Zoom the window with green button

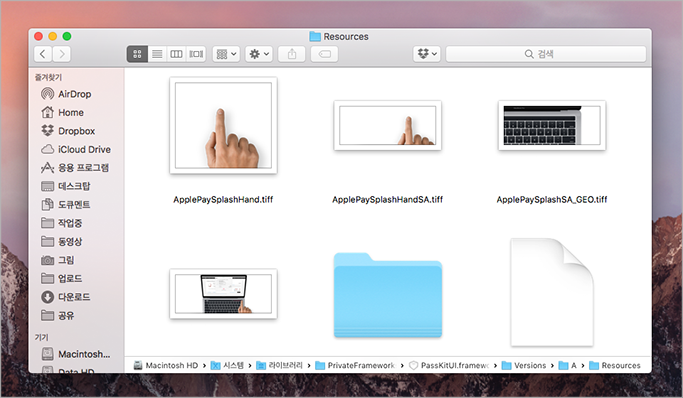click(67, 36)
